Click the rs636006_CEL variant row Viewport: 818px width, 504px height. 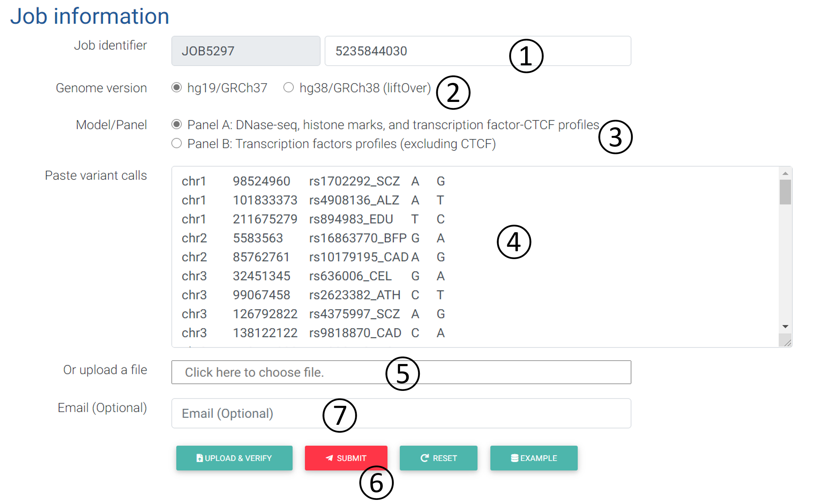point(350,276)
